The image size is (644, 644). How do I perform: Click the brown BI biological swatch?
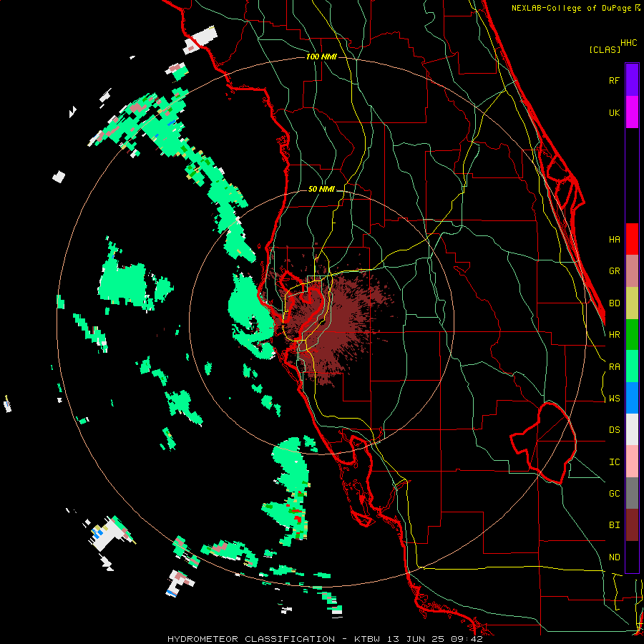coord(632,525)
